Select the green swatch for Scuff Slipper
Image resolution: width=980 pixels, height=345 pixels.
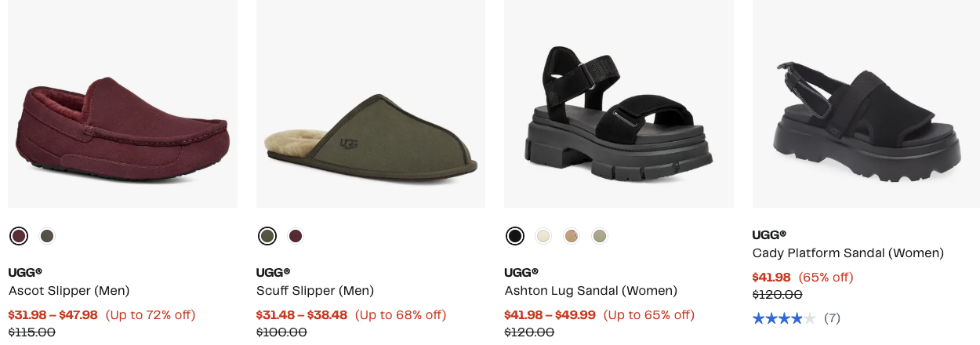pos(267,236)
